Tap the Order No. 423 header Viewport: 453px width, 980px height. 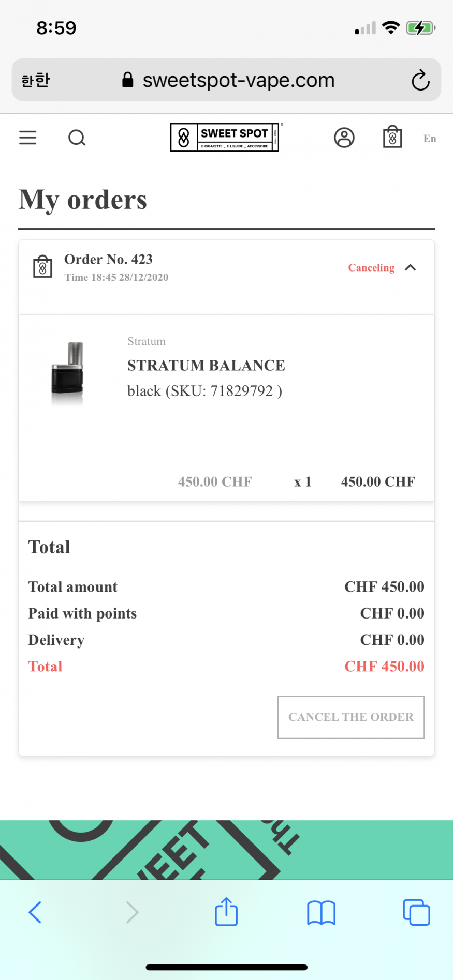pos(108,260)
